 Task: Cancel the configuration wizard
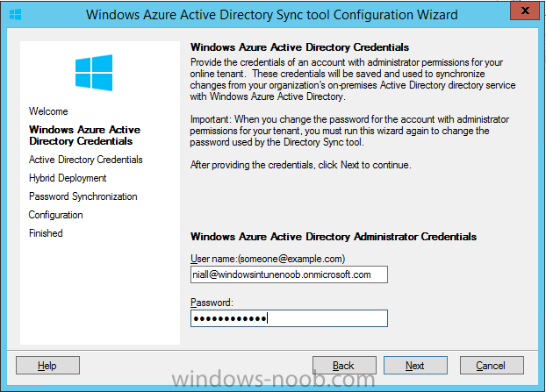(492, 365)
